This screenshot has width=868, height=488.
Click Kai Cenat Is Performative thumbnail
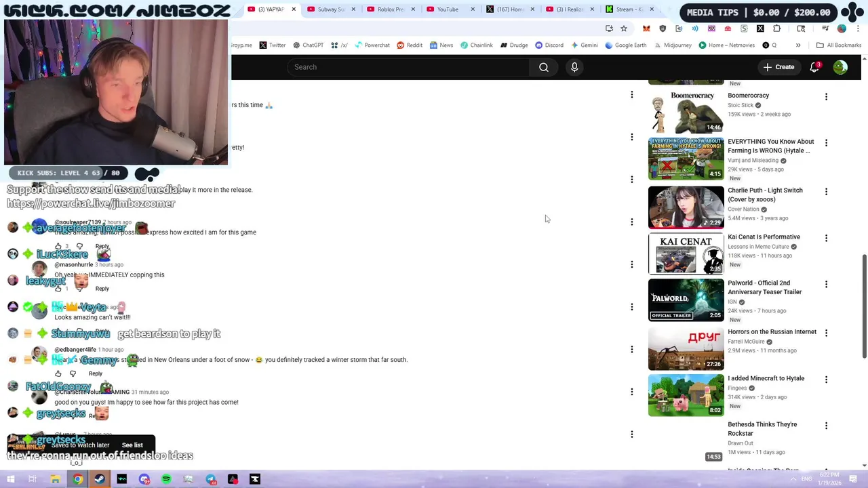pos(686,254)
